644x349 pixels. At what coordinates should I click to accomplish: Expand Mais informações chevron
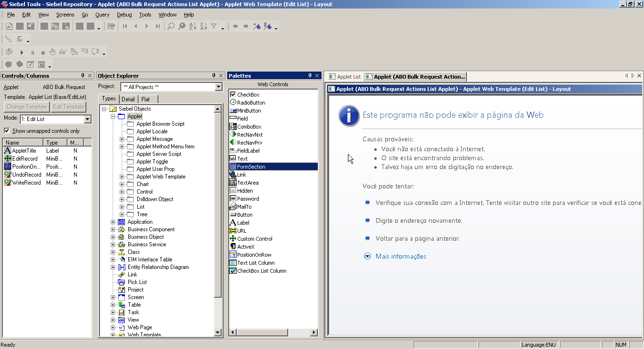pos(368,256)
